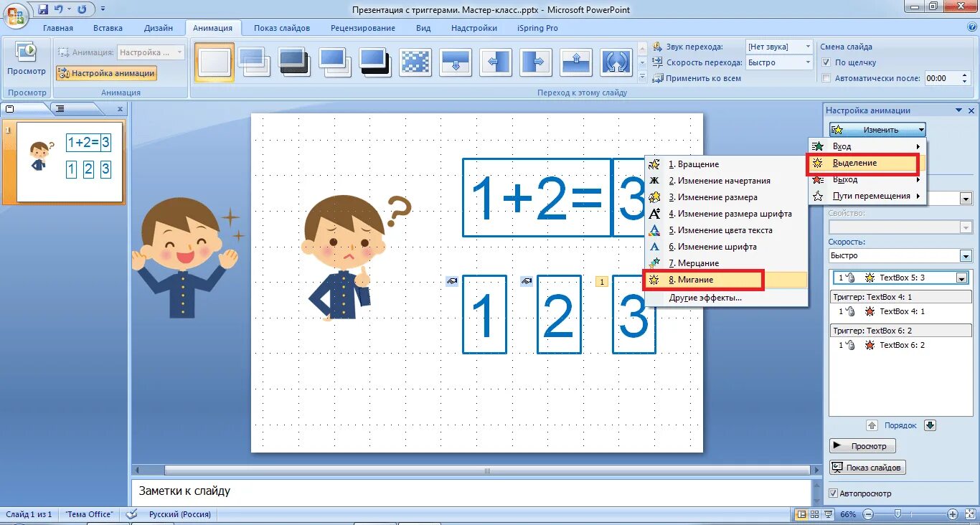Enable Автоматически после checkbox
This screenshot has width=980, height=525.
click(826, 78)
